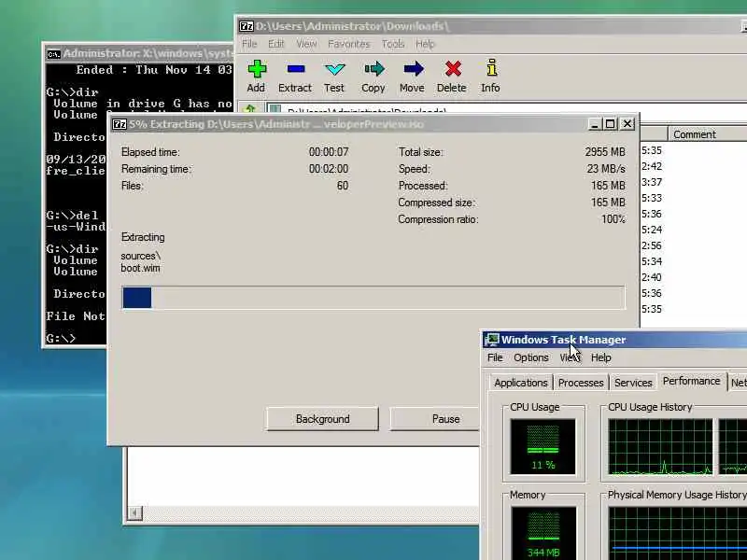This screenshot has height=560, width=747.
Task: Open Task Manager's Help menu
Action: click(600, 357)
